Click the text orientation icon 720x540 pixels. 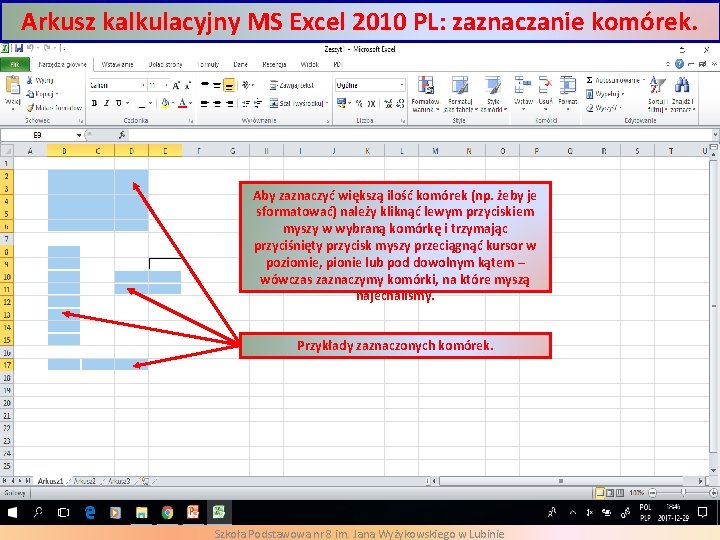247,85
